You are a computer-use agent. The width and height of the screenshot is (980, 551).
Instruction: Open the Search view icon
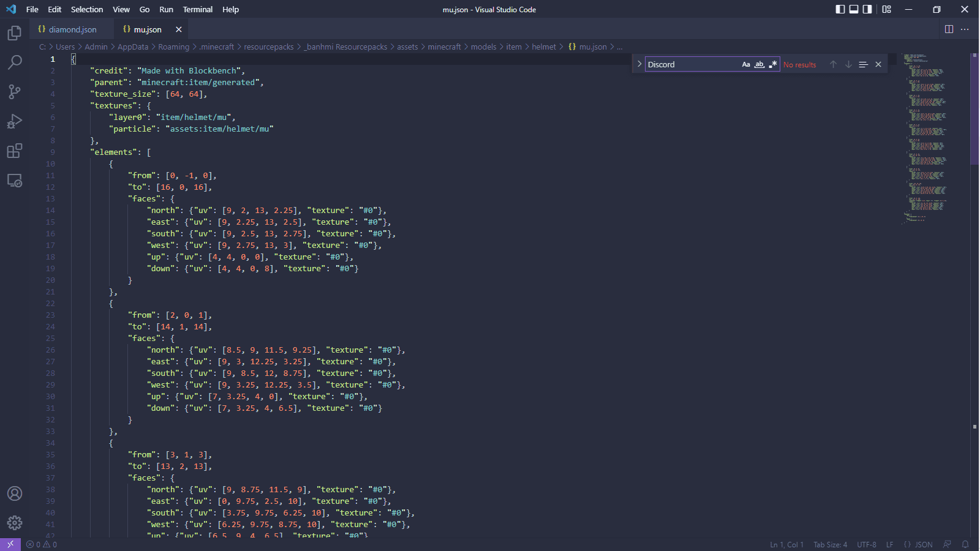pos(15,62)
